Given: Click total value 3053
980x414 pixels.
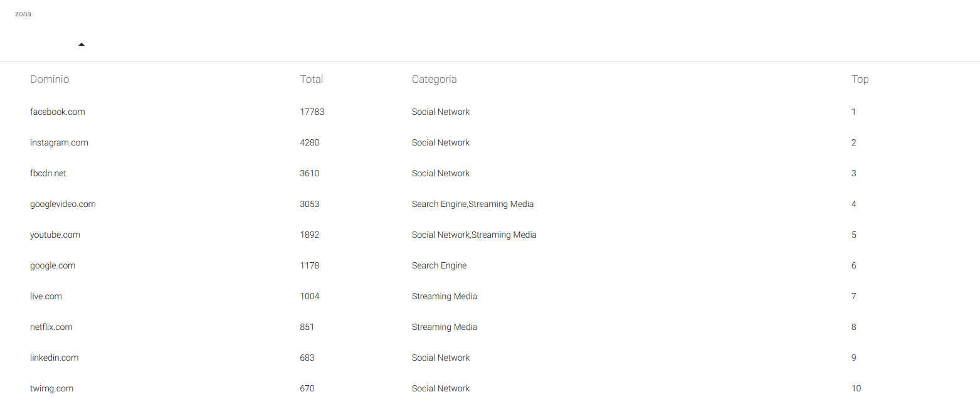Looking at the screenshot, I should 310,204.
